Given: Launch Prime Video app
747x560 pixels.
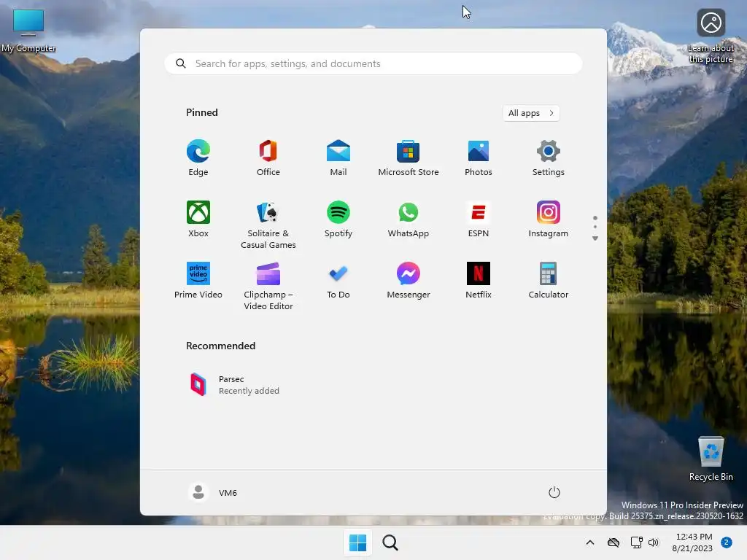Looking at the screenshot, I should (x=198, y=281).
